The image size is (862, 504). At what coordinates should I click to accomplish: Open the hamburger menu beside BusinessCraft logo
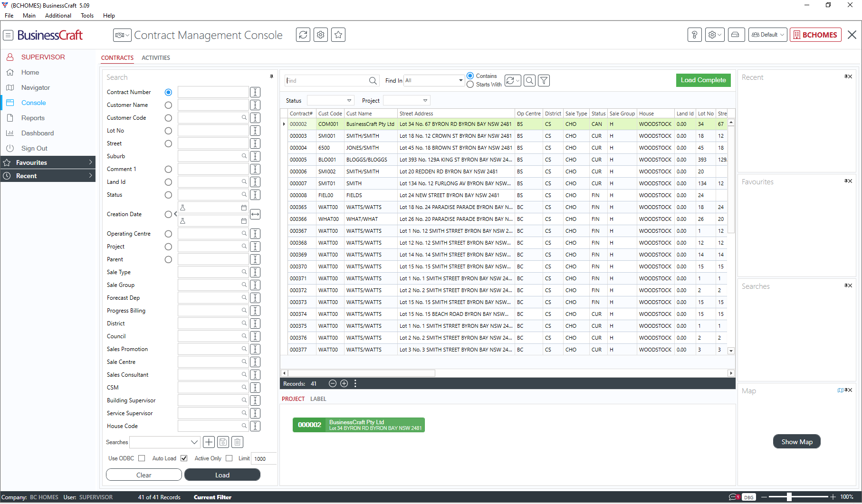[x=8, y=35]
